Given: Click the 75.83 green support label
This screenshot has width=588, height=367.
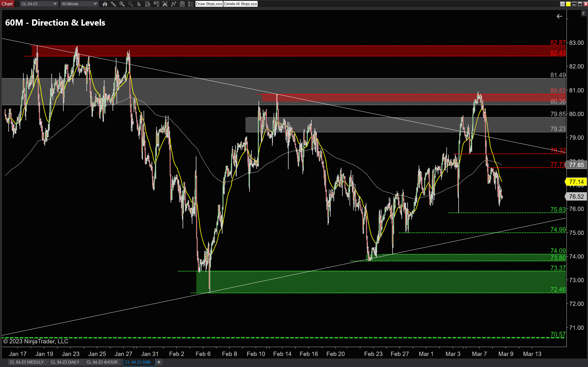Looking at the screenshot, I should tap(558, 209).
